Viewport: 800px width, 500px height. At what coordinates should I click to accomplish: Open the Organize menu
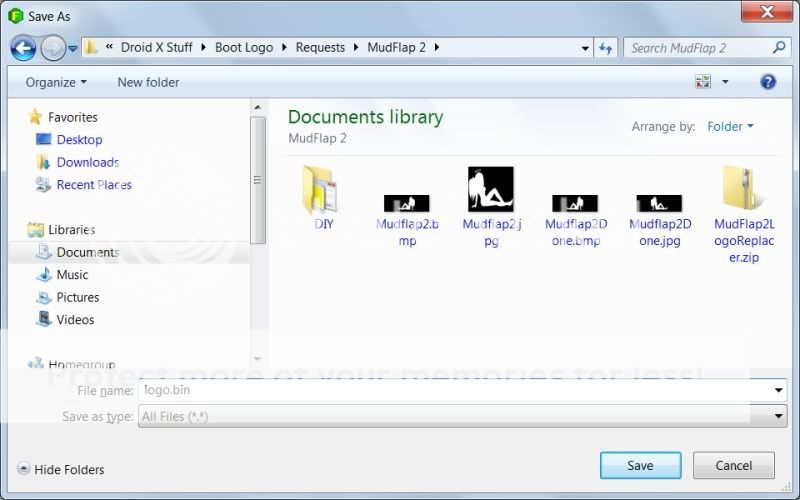click(56, 82)
